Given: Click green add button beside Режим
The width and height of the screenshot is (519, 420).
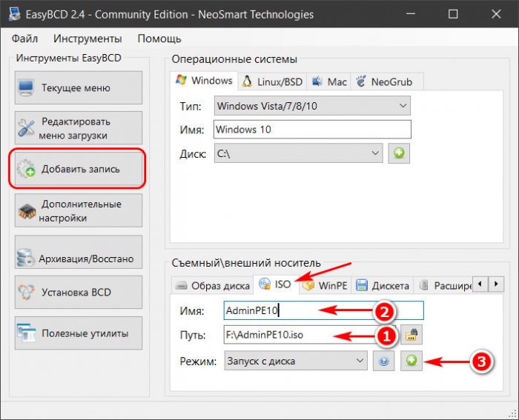Looking at the screenshot, I should pyautogui.click(x=411, y=361).
